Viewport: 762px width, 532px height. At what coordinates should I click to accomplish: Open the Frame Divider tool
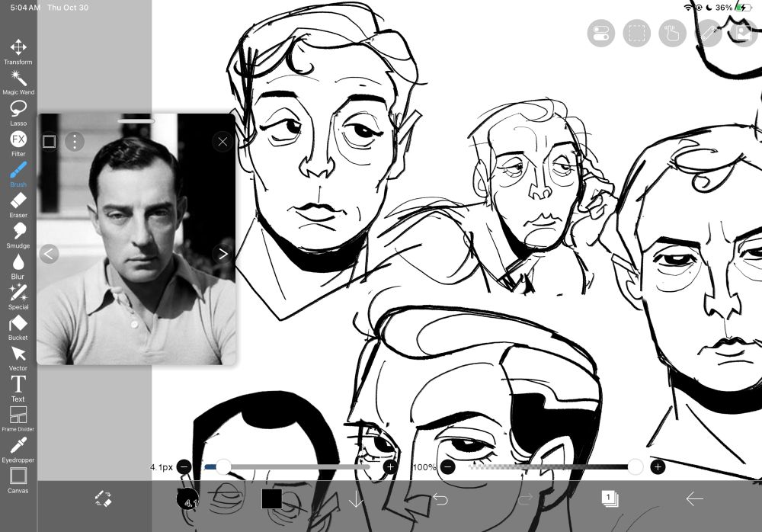point(18,414)
